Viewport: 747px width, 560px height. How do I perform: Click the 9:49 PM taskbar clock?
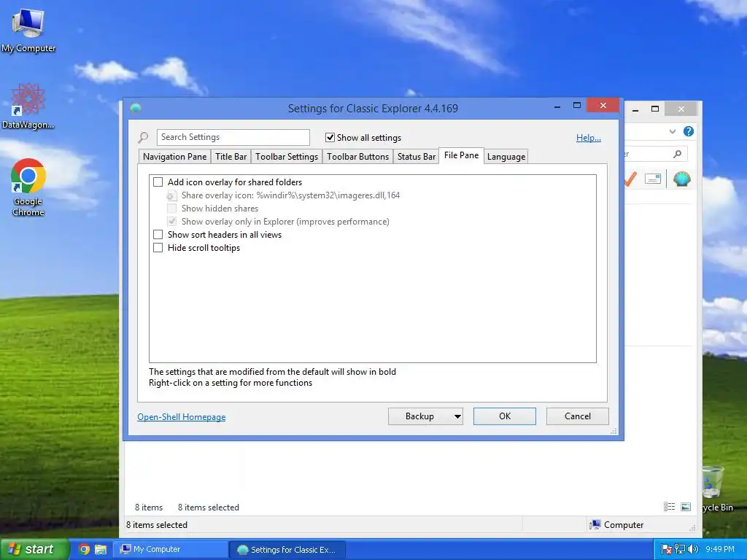click(720, 550)
